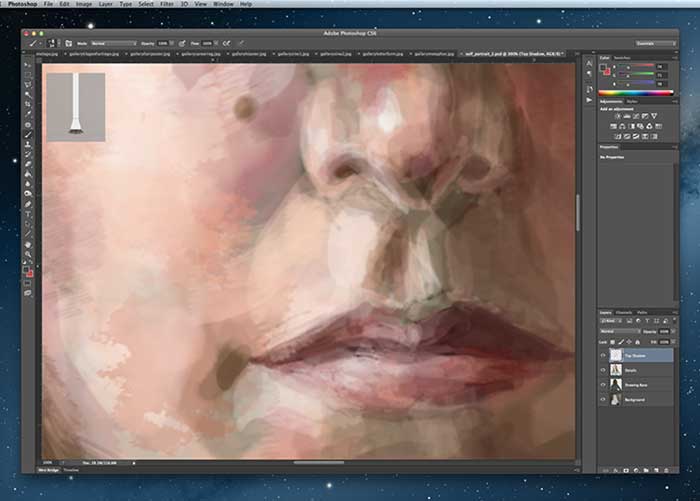Open the Essentials workspace dropdown
Viewport: 700px width, 501px height.
(x=655, y=43)
